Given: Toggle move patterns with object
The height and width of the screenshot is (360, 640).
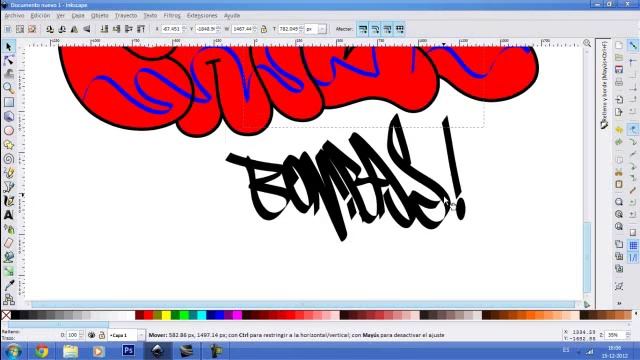Looking at the screenshot, I should pos(400,29).
